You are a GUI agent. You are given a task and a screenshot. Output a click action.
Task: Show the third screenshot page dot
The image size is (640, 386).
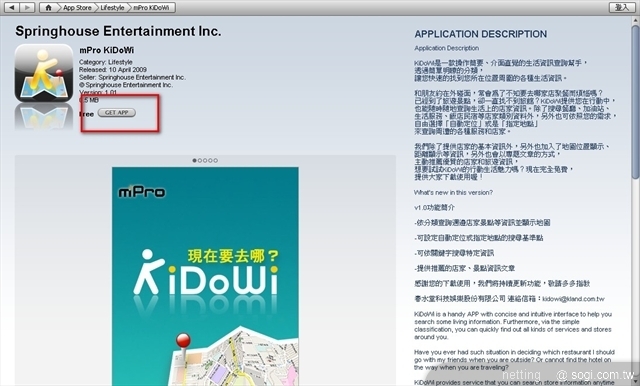pos(205,160)
